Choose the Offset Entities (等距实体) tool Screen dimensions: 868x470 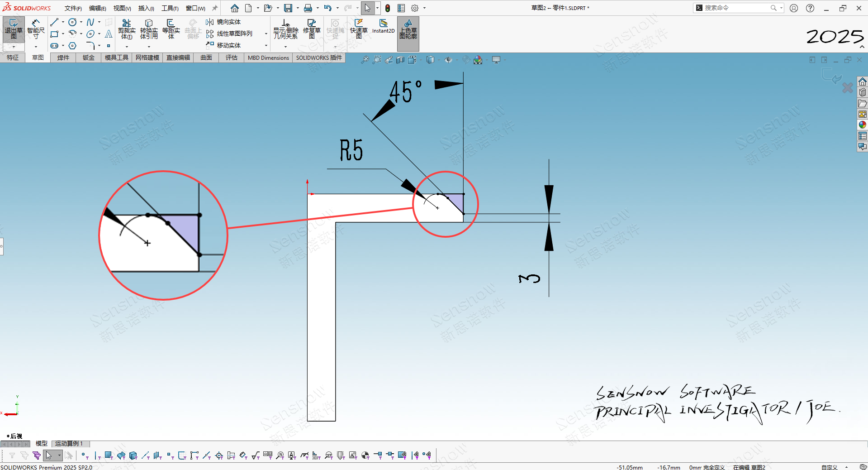click(171, 28)
